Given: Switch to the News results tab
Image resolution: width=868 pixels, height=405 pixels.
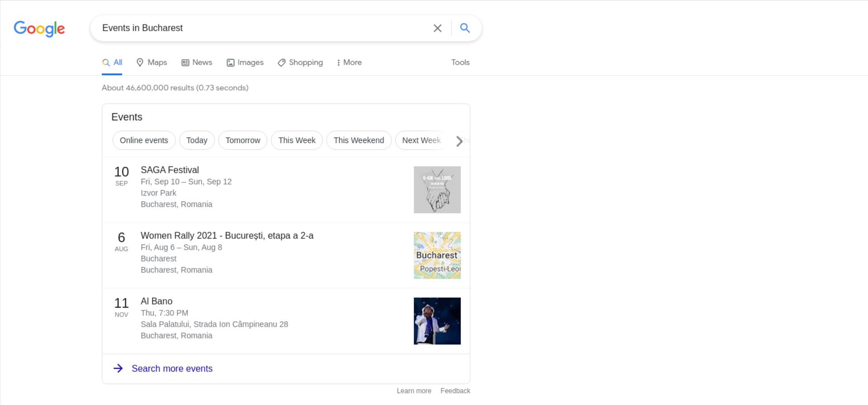Looking at the screenshot, I should (x=197, y=62).
